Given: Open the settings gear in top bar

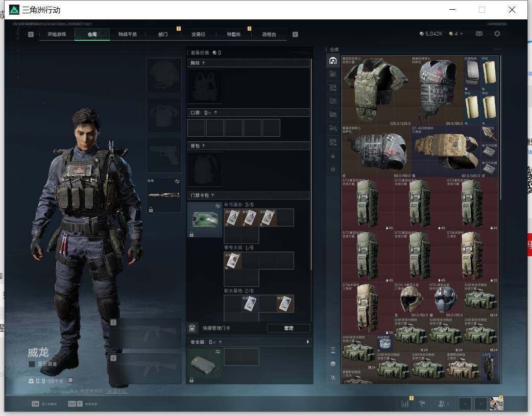Looking at the screenshot, I should (497, 34).
